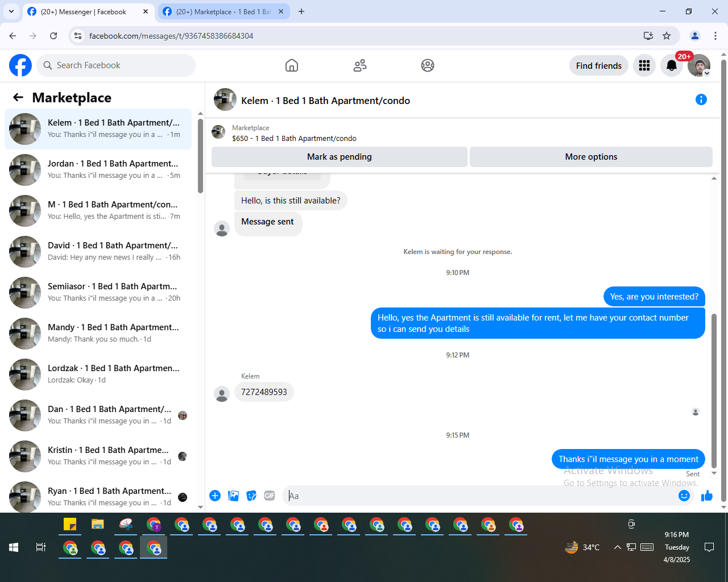Screen dimensions: 728x582
Task: Open the account profile picture menu
Action: (699, 65)
